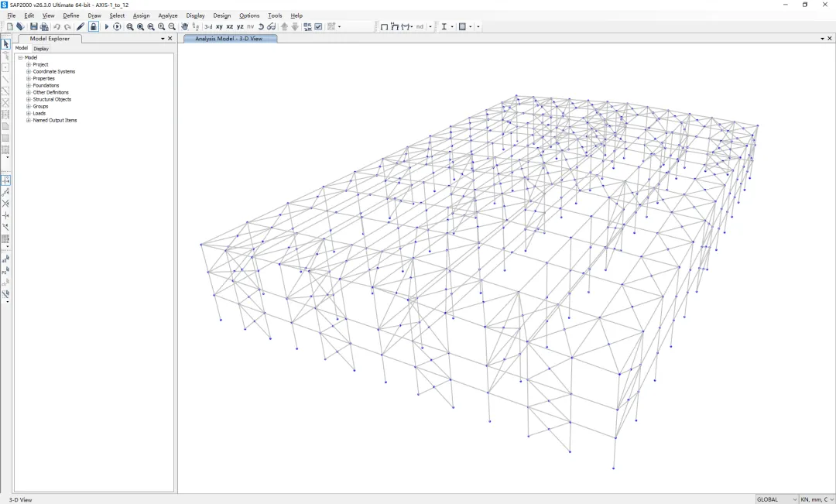
Task: Close the Model Explorer panel
Action: [170, 38]
